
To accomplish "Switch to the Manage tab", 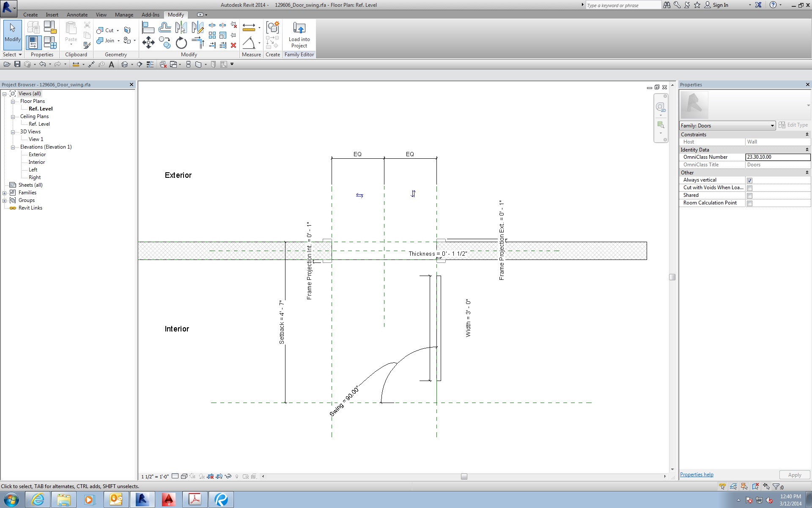I will [124, 15].
